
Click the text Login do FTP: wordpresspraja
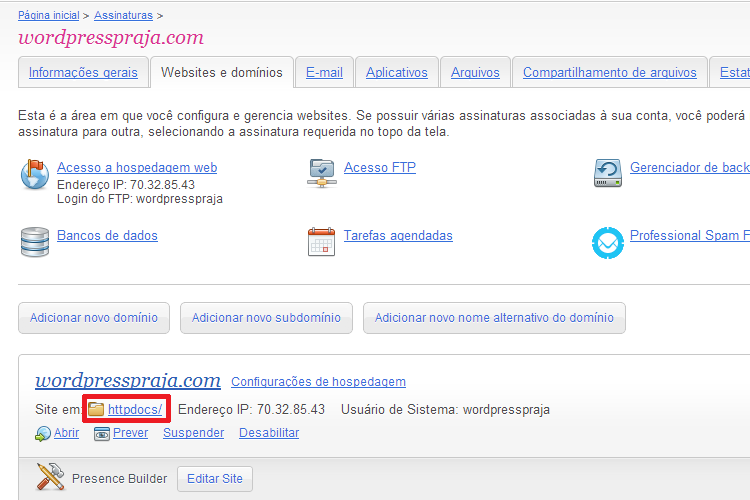140,199
